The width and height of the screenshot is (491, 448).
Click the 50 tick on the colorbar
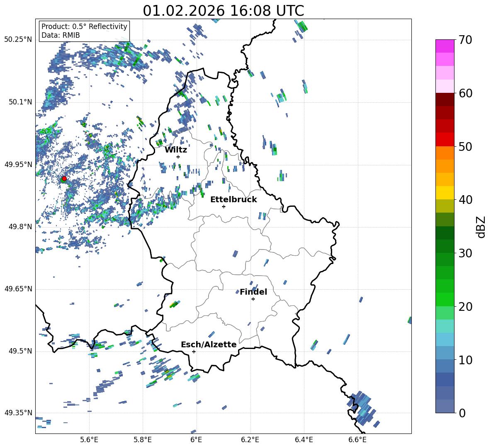pos(465,147)
